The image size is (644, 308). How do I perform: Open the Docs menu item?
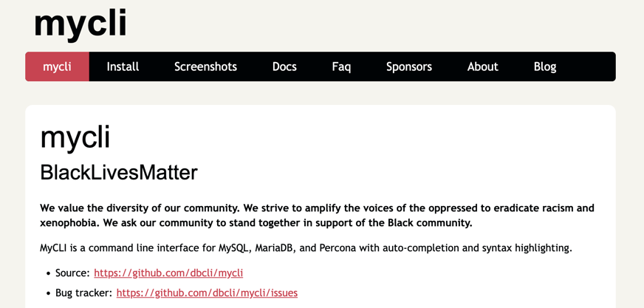pos(284,66)
